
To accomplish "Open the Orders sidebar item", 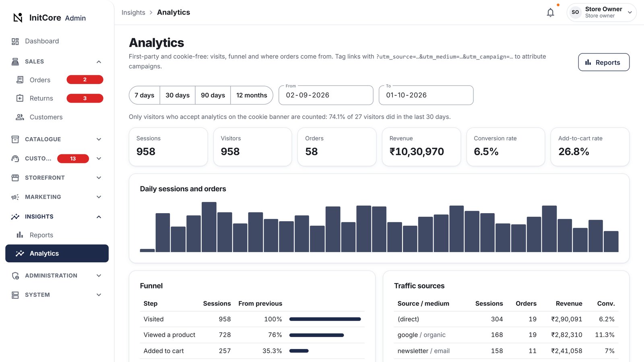I will (x=57, y=80).
